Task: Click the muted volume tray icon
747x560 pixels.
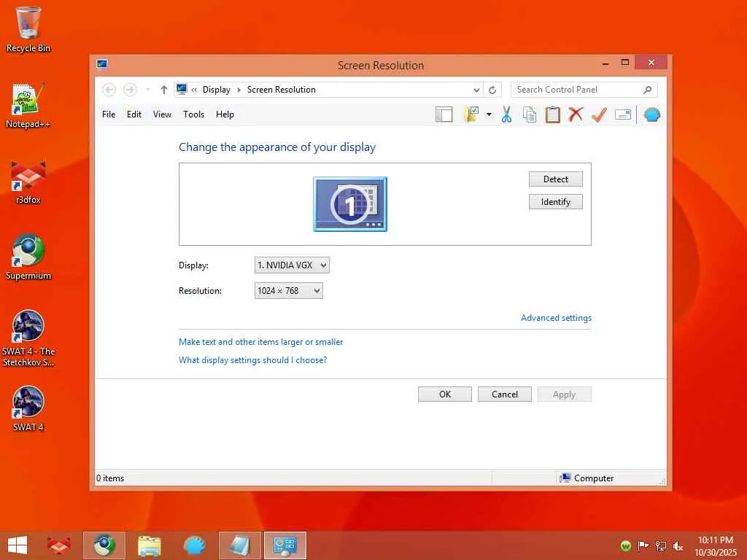Action: click(678, 545)
